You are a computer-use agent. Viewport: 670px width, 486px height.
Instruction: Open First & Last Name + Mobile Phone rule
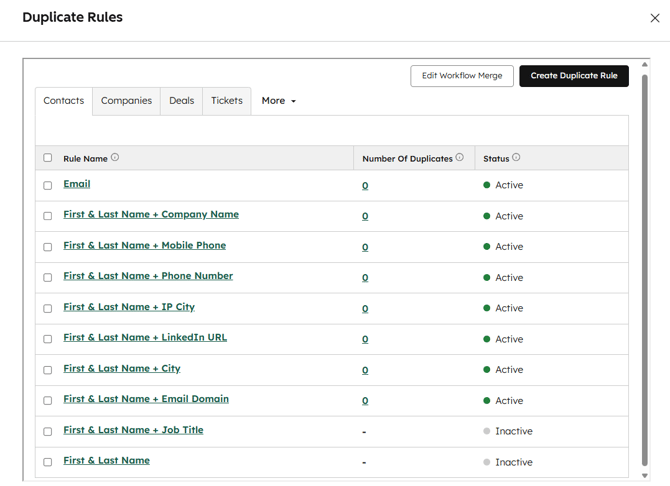pos(145,245)
